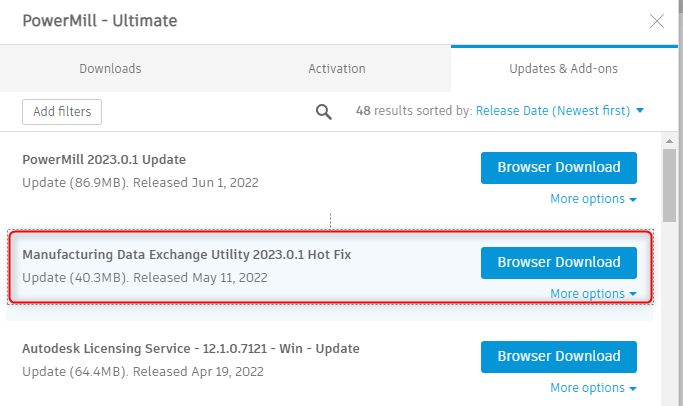
Task: Browser Download the Manufacturing Data Exchange Hot Fix
Action: 558,262
